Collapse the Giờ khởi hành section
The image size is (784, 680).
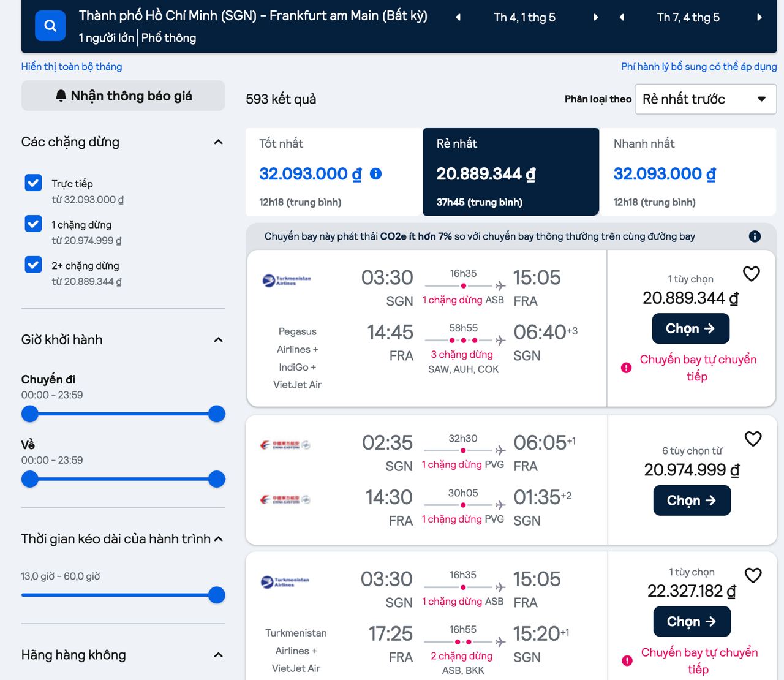point(218,340)
